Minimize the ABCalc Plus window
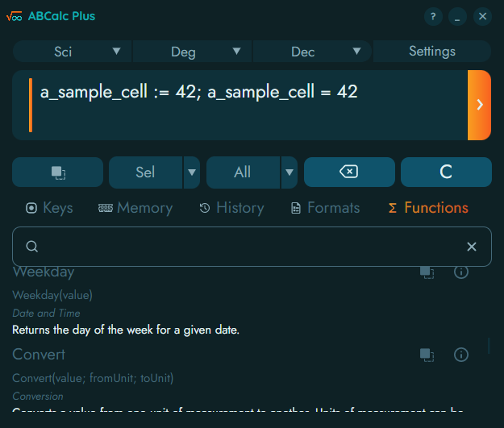The height and width of the screenshot is (428, 504). tap(457, 16)
